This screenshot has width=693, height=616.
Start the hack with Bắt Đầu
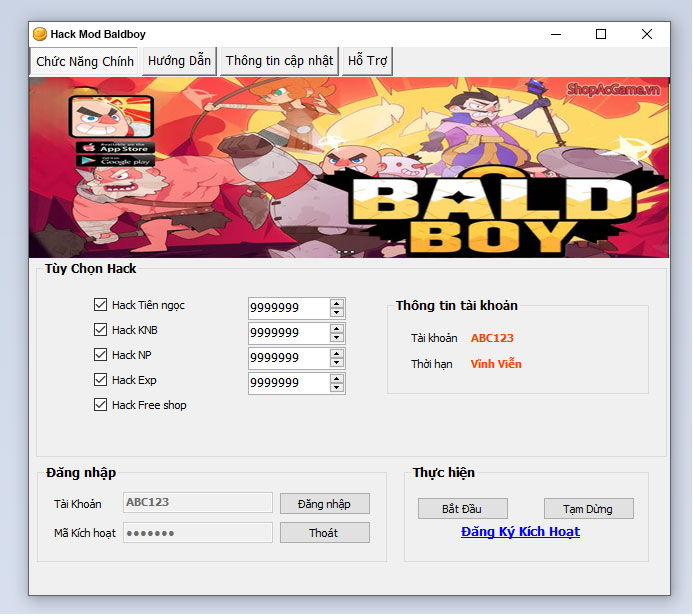(463, 509)
